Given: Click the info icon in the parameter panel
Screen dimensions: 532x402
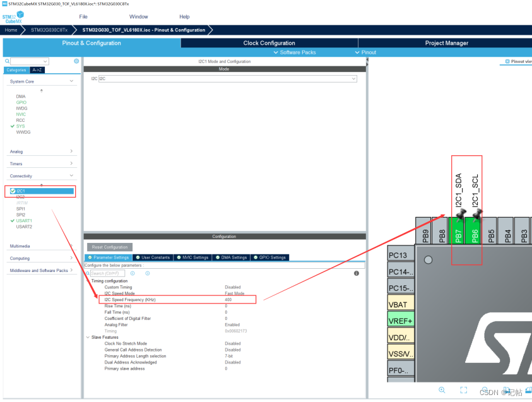Looking at the screenshot, I should coord(357,273).
